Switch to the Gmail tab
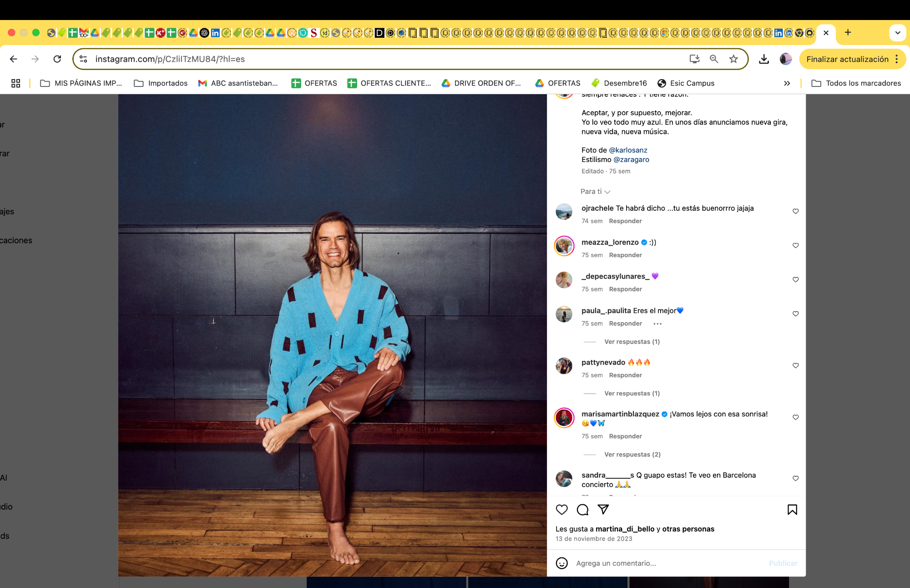 (x=84, y=33)
